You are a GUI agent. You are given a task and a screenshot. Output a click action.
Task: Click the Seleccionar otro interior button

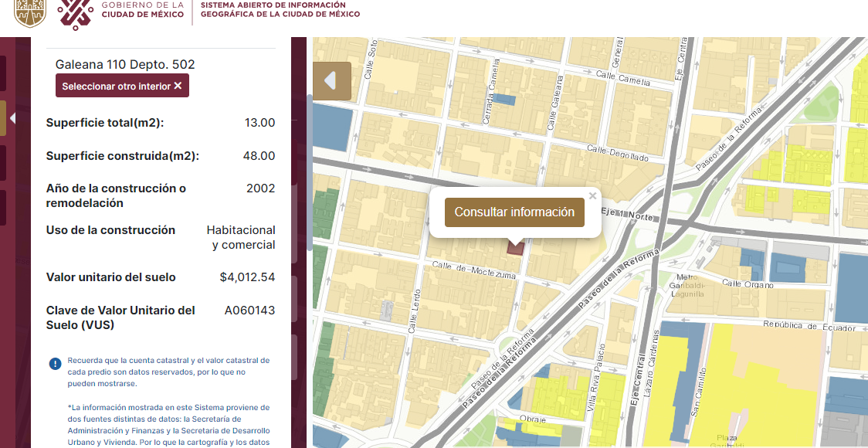point(122,86)
